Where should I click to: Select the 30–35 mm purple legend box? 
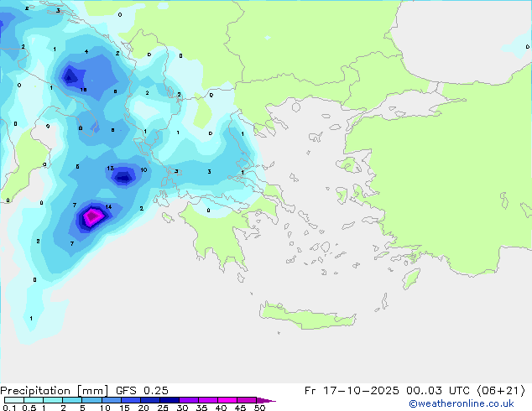coord(189,400)
